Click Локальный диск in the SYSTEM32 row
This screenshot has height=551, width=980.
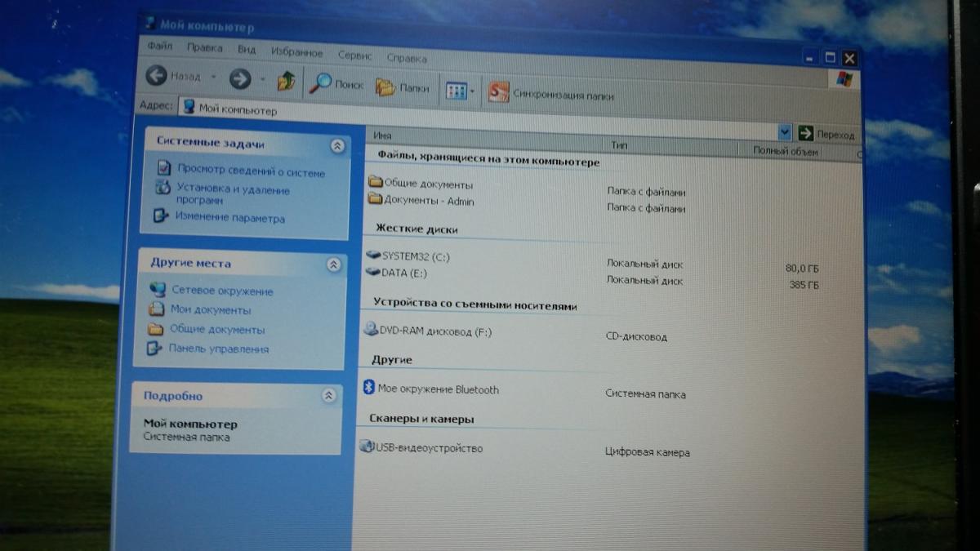644,264
